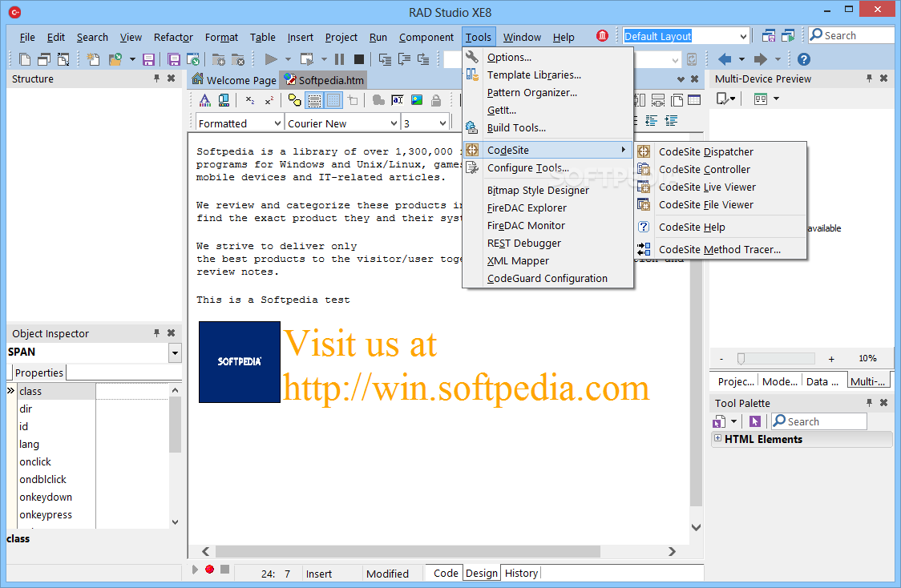The height and width of the screenshot is (588, 901).
Task: Click the image insert picture icon
Action: coord(417,100)
